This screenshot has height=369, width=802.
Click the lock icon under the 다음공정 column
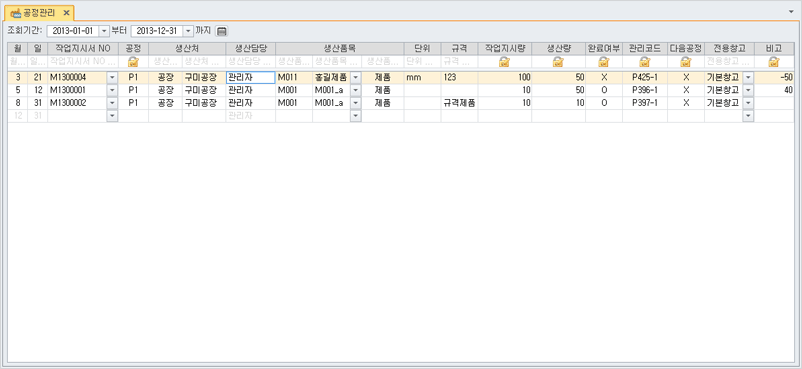tap(685, 62)
